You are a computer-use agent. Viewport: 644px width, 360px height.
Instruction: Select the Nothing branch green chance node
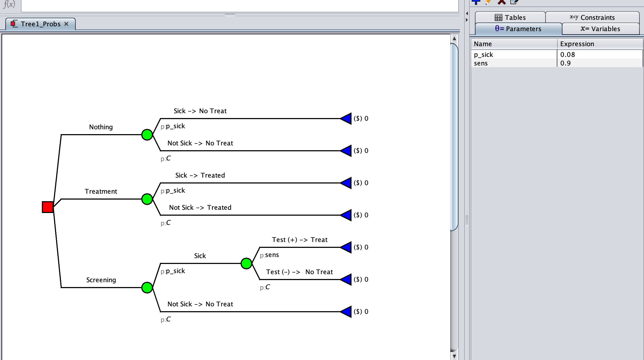tap(147, 135)
